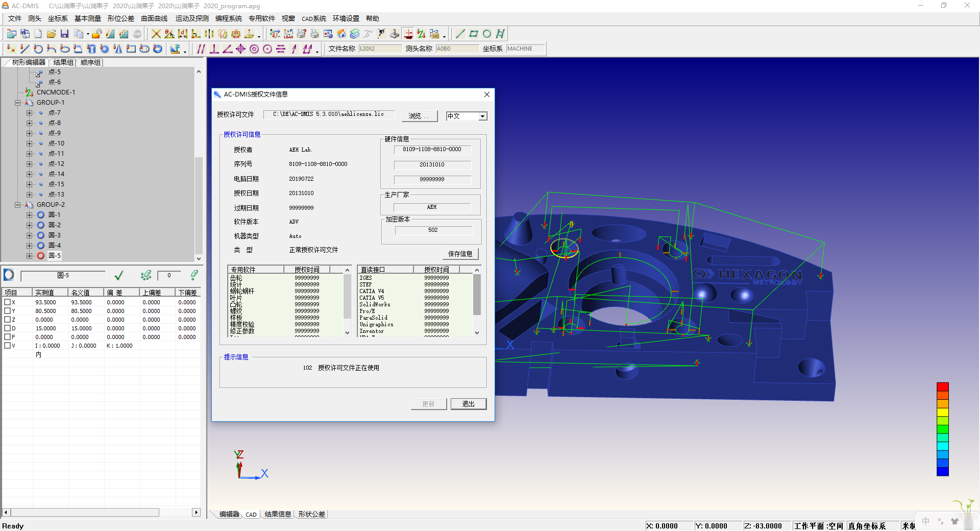This screenshot has width=980, height=531.
Task: Switch to the 形状公差 bottom tab
Action: [x=312, y=514]
